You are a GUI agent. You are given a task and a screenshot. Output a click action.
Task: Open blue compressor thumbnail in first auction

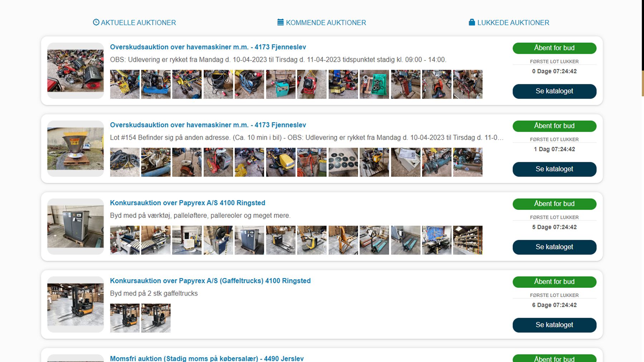tap(156, 84)
